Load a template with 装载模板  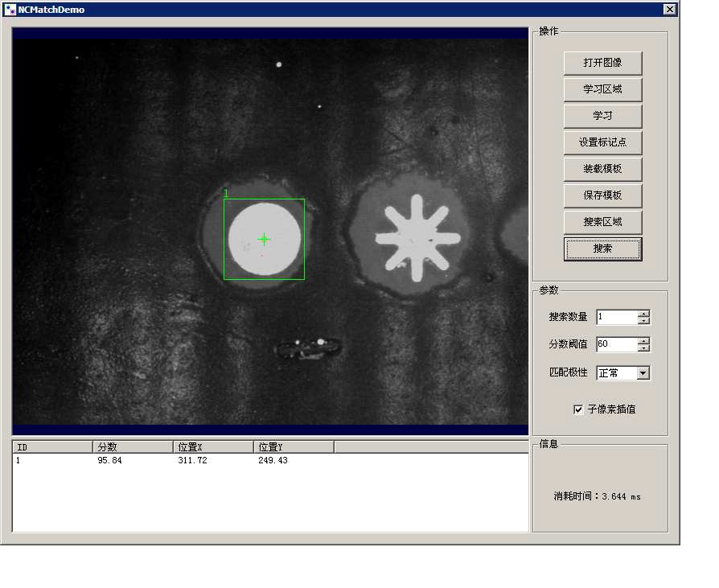[x=602, y=169]
